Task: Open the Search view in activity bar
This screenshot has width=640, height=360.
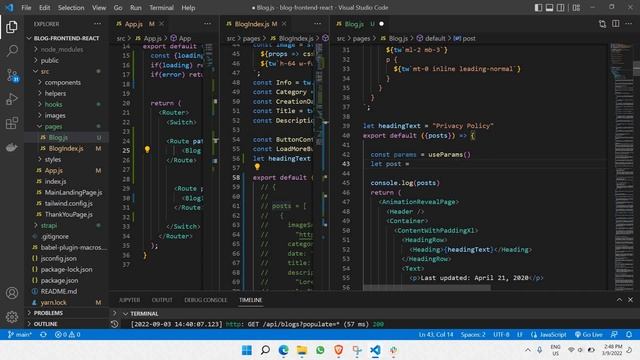Action: (12, 51)
